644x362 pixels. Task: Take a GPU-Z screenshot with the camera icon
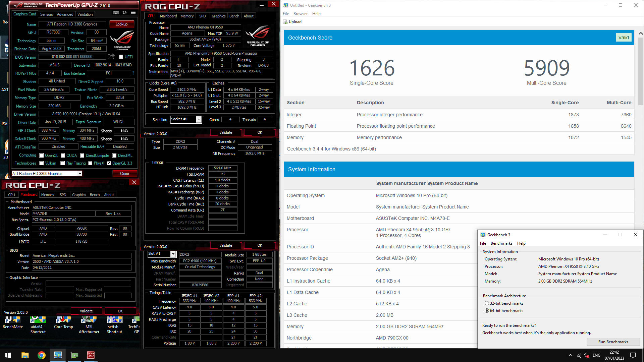pyautogui.click(x=116, y=12)
